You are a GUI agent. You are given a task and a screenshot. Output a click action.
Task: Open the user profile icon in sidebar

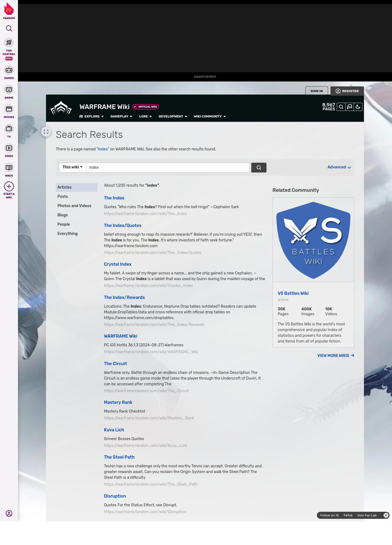[x=9, y=513]
